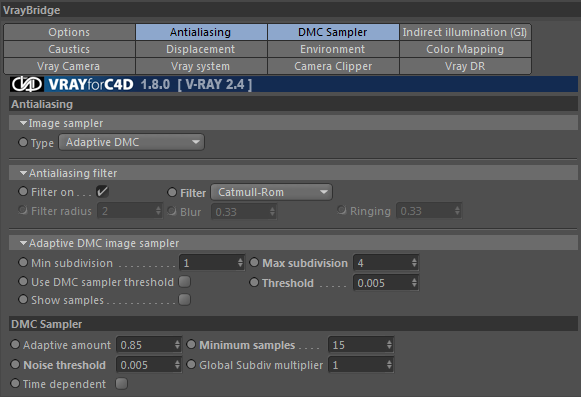Open the Vray Camera tab
The height and width of the screenshot is (397, 581).
(x=69, y=66)
